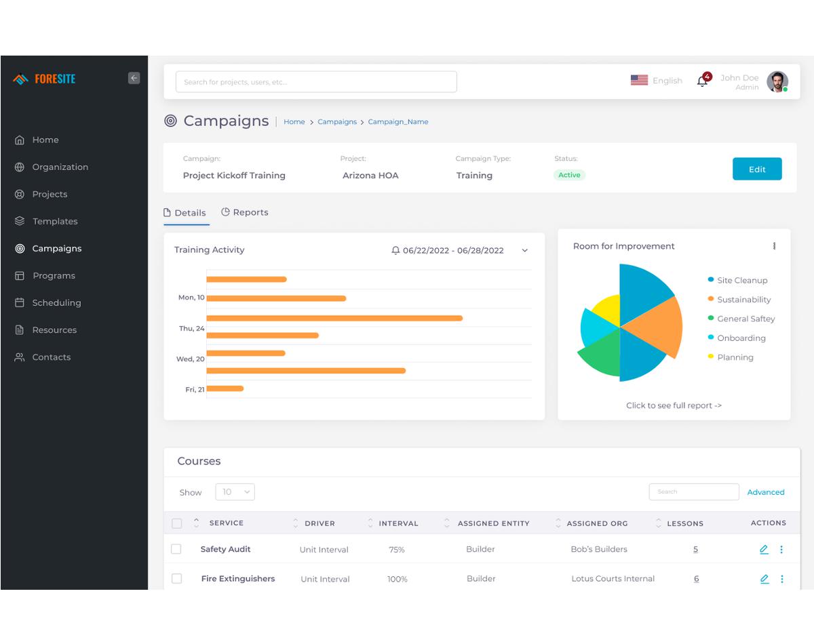Focus the projects and users search field
This screenshot has width=814, height=644.
(316, 82)
